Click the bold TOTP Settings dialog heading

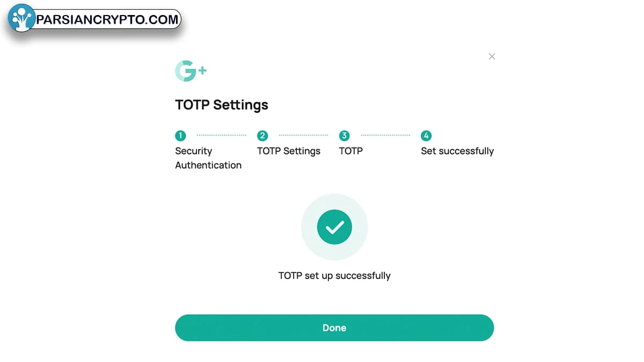tap(221, 105)
